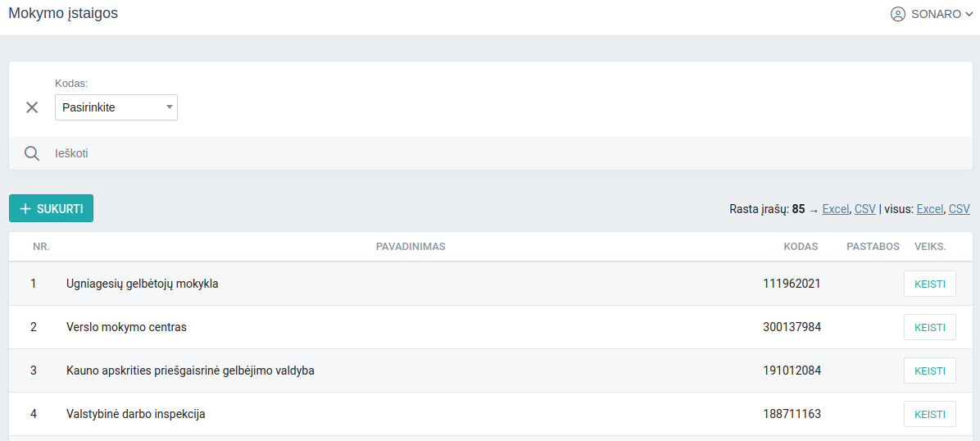Download all records with visus CSV link
The height and width of the screenshot is (441, 980).
coord(960,209)
